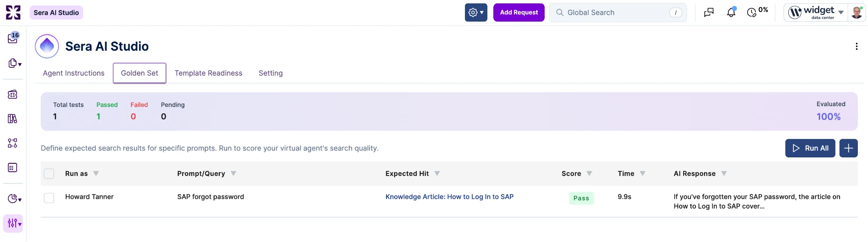Screen dimensions: 868x242
Task: Click the AI response text about SAP password
Action: tap(757, 201)
